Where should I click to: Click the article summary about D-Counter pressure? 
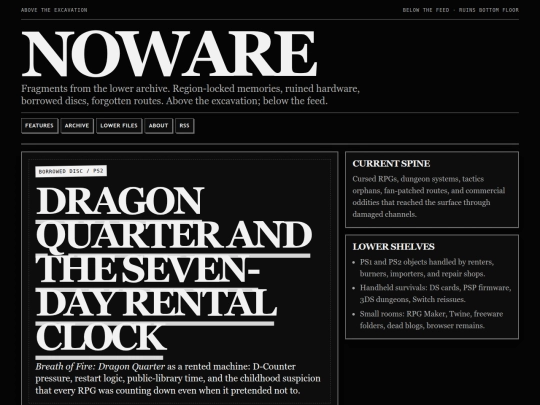[x=178, y=378]
